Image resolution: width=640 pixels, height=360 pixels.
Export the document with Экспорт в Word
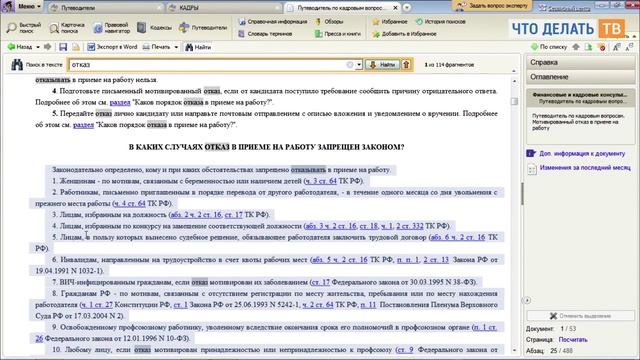pyautogui.click(x=112, y=47)
